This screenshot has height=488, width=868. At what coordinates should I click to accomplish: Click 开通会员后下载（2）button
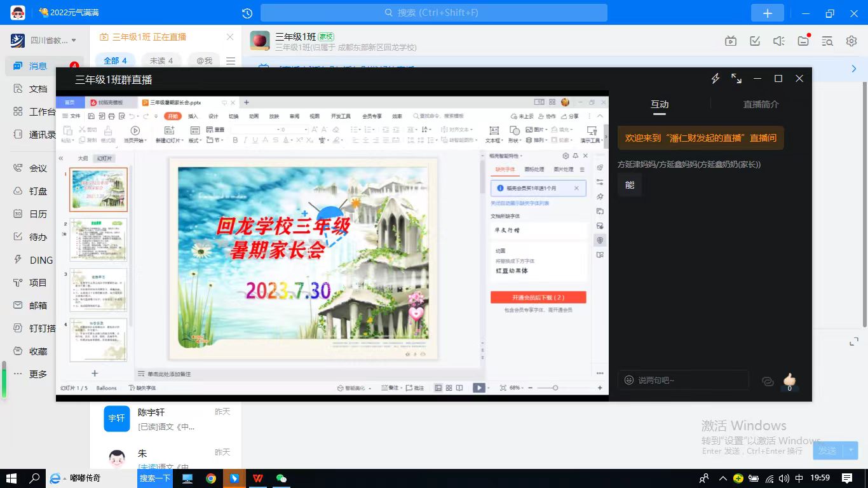click(x=538, y=297)
